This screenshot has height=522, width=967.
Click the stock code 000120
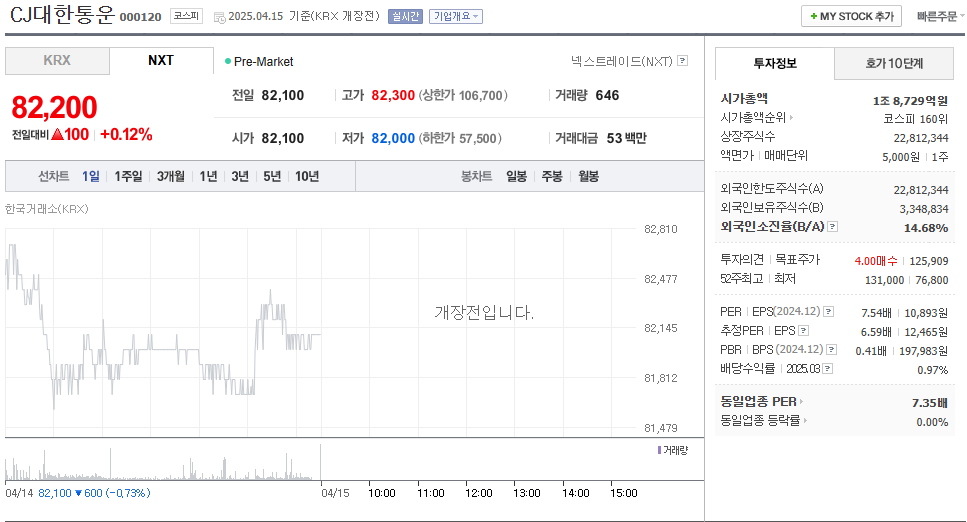click(x=141, y=17)
